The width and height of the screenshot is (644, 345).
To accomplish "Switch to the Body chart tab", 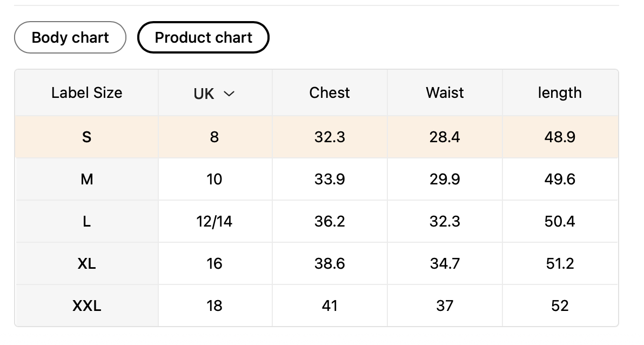I will click(x=70, y=38).
